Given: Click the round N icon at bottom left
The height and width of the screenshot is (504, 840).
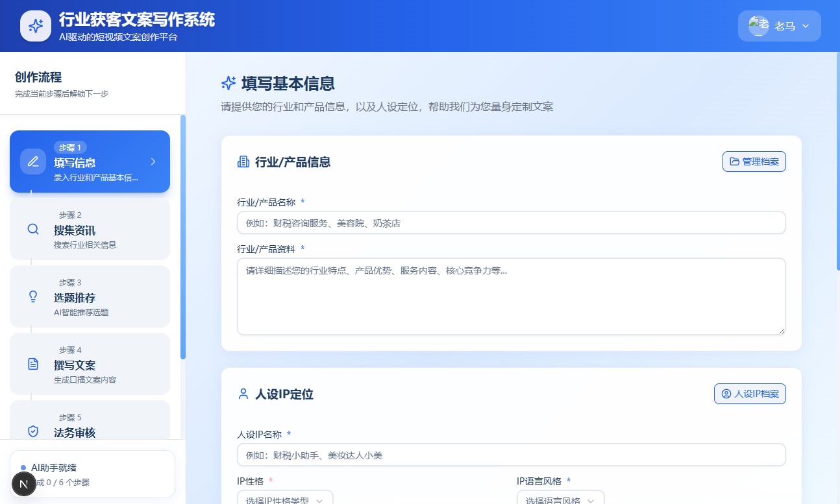Looking at the screenshot, I should coord(24,484).
